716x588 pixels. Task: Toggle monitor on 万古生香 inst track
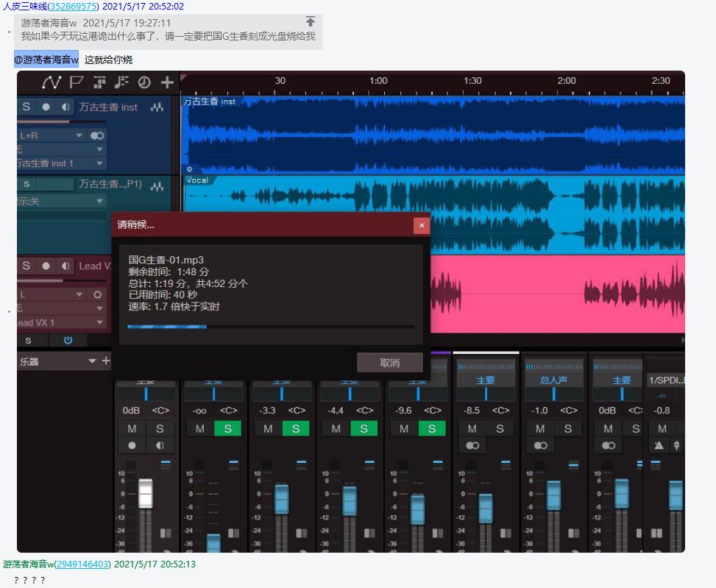click(x=65, y=107)
